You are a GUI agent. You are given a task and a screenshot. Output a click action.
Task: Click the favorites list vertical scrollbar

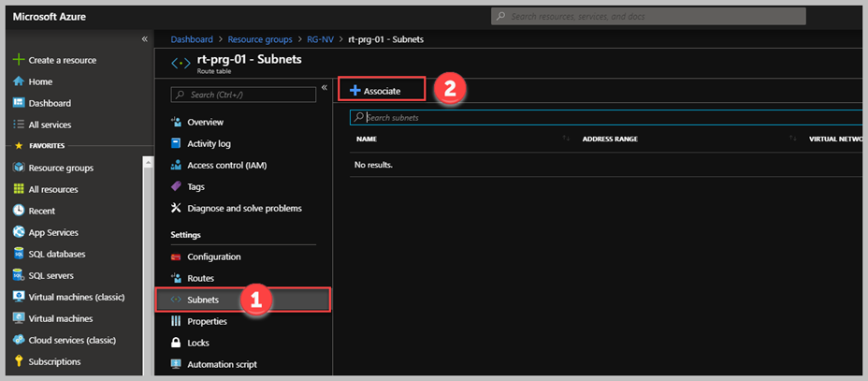click(147, 266)
